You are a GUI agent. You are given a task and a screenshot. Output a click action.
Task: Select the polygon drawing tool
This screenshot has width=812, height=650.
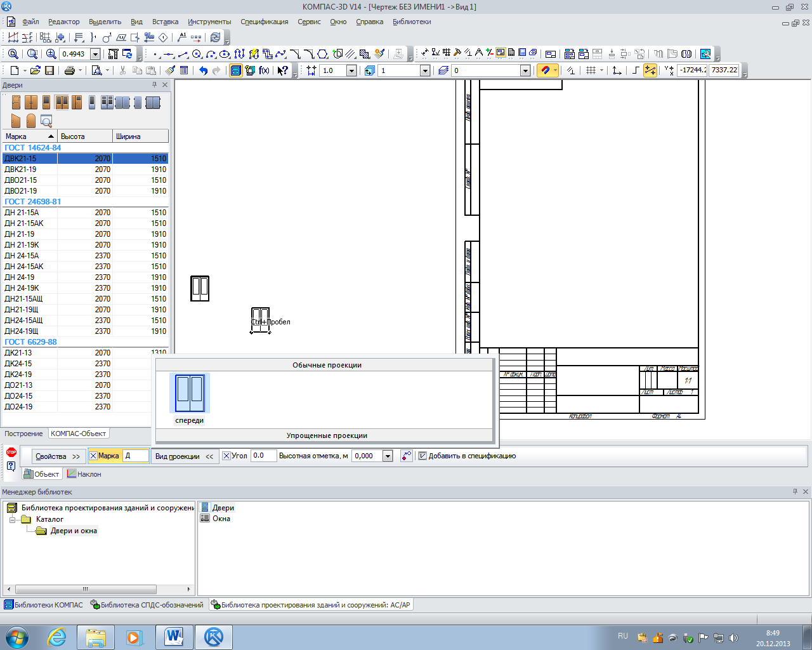322,54
